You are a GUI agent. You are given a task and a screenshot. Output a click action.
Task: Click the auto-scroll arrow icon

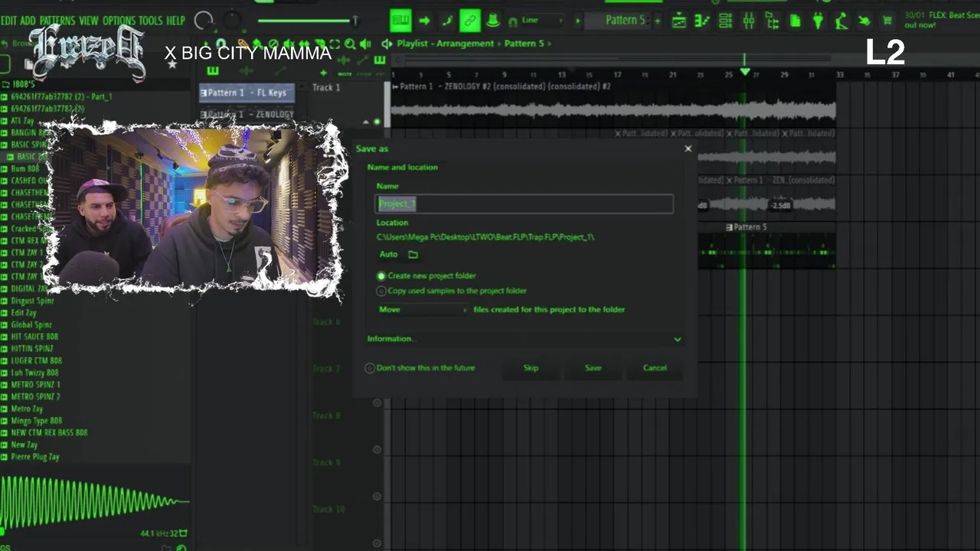click(x=424, y=21)
